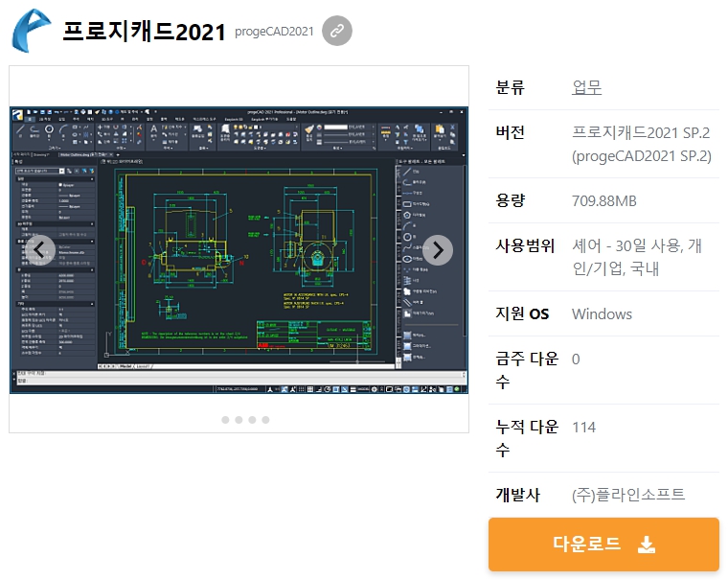Select the fourth carousel indicator dot
728x580 pixels.
pos(265,420)
